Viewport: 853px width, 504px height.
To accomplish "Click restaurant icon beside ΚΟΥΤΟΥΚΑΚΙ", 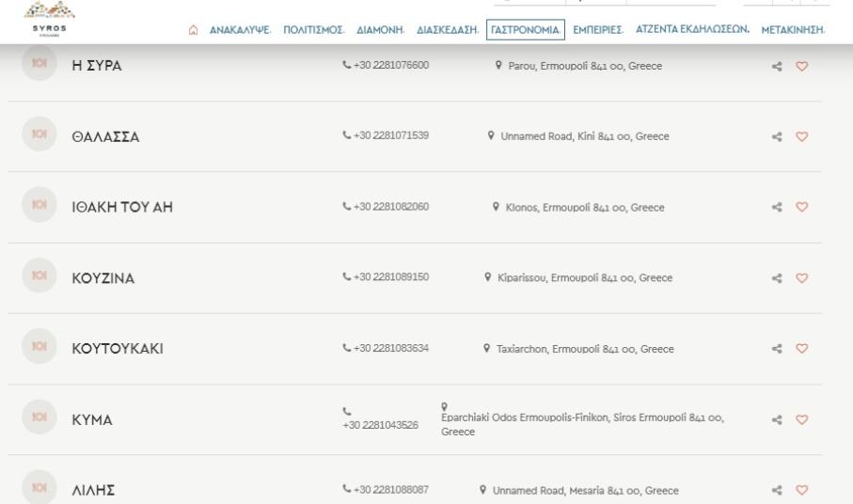I will (40, 349).
